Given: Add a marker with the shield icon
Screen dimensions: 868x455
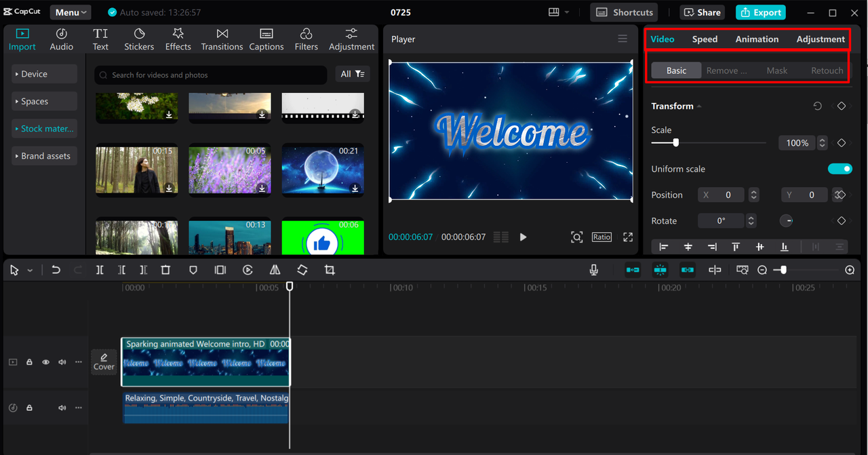Looking at the screenshot, I should 193,270.
